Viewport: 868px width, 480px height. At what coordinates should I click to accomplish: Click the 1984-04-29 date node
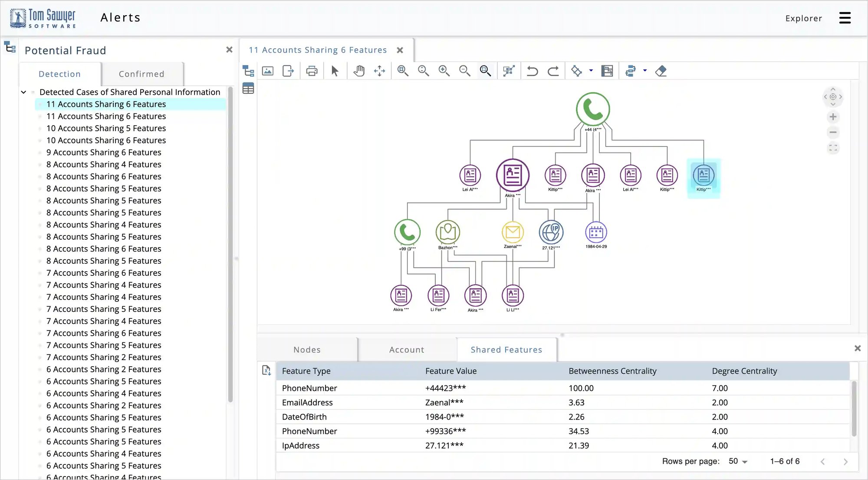596,233
